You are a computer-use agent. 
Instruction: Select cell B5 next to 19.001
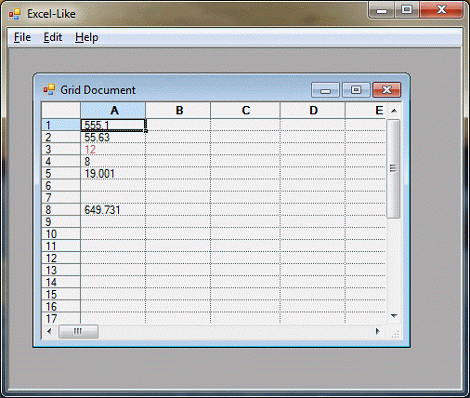click(x=178, y=173)
